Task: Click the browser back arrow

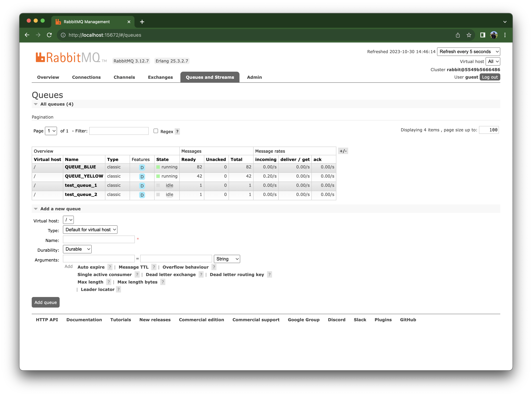Action: [x=27, y=35]
